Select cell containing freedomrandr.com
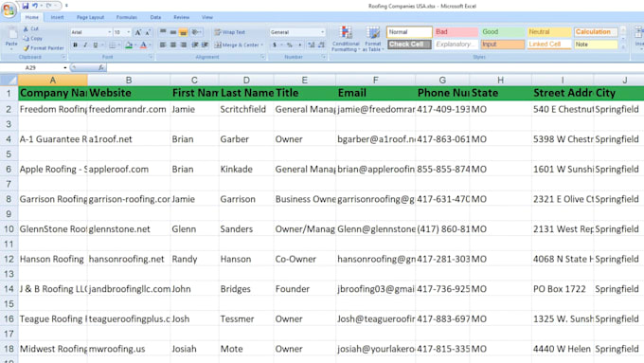This screenshot has height=363, width=644. point(129,109)
